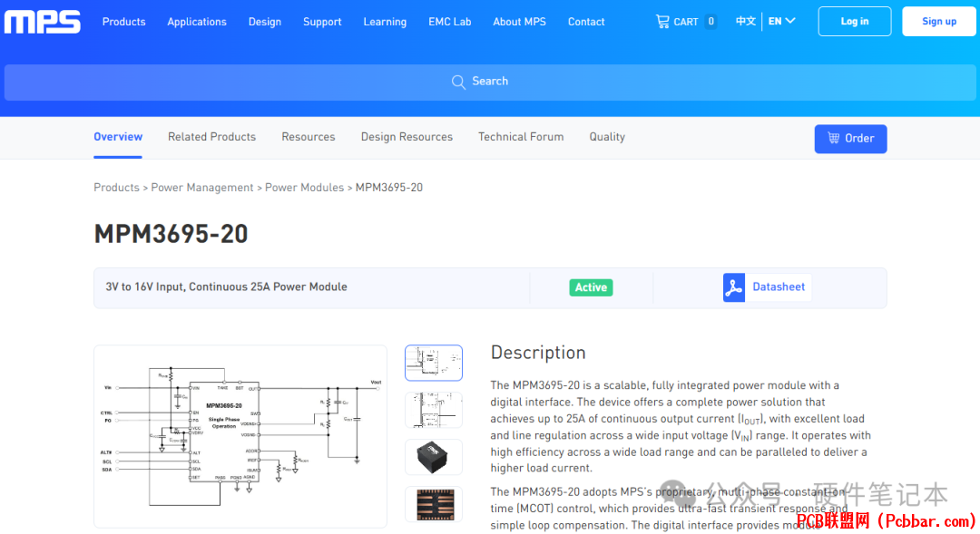Open the Contact menu
This screenshot has height=534, width=980.
586,22
